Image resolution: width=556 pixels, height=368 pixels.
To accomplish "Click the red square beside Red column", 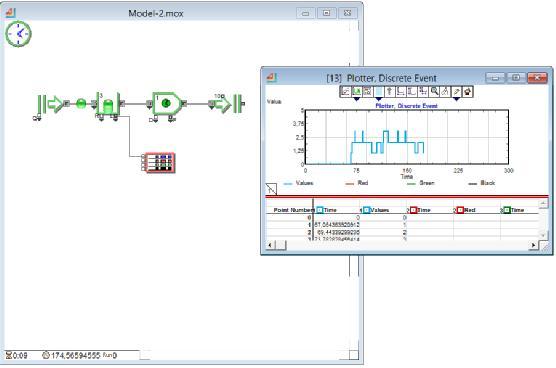I will pyautogui.click(x=460, y=210).
